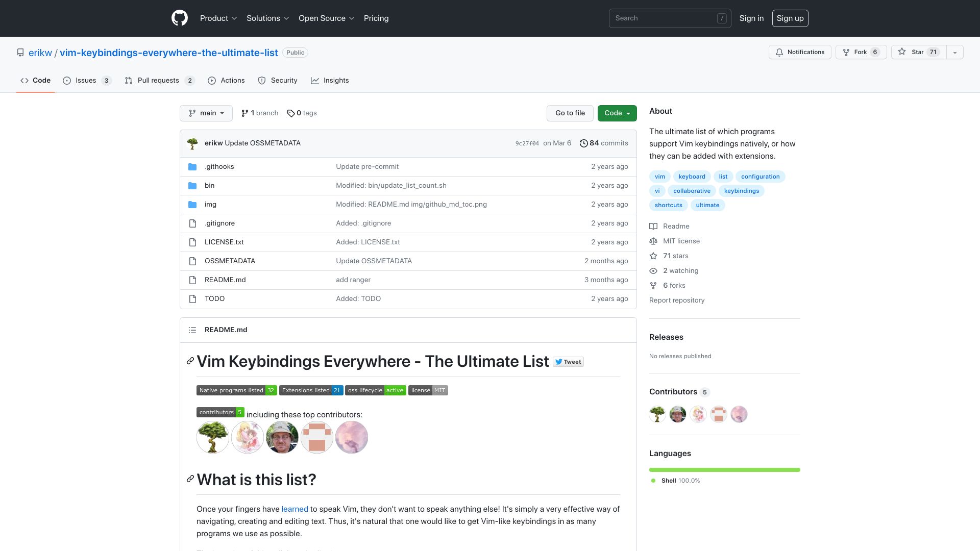Click the Releases heading link
The height and width of the screenshot is (551, 980).
click(666, 337)
